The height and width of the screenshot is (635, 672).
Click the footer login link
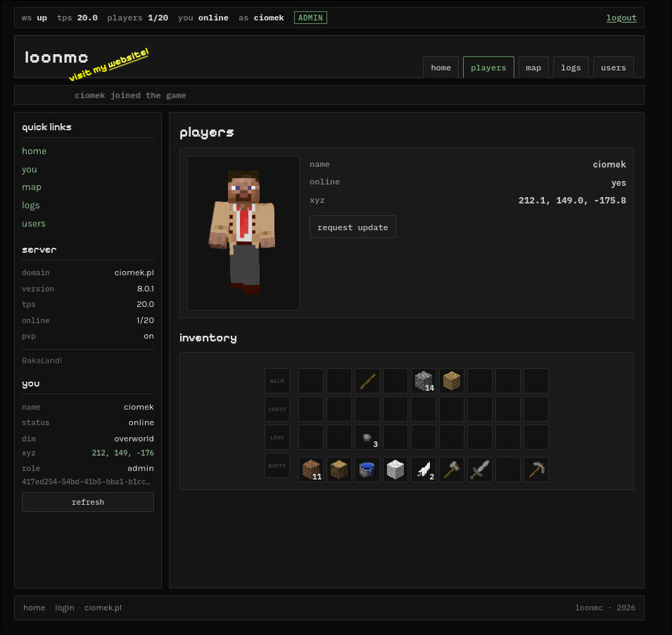pyautogui.click(x=65, y=608)
